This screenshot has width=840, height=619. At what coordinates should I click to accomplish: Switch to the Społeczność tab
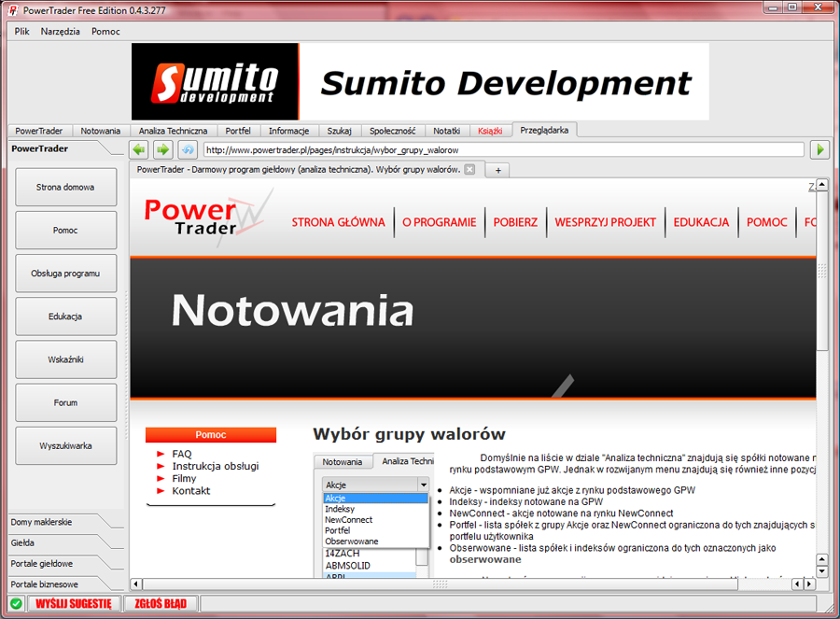(x=392, y=131)
